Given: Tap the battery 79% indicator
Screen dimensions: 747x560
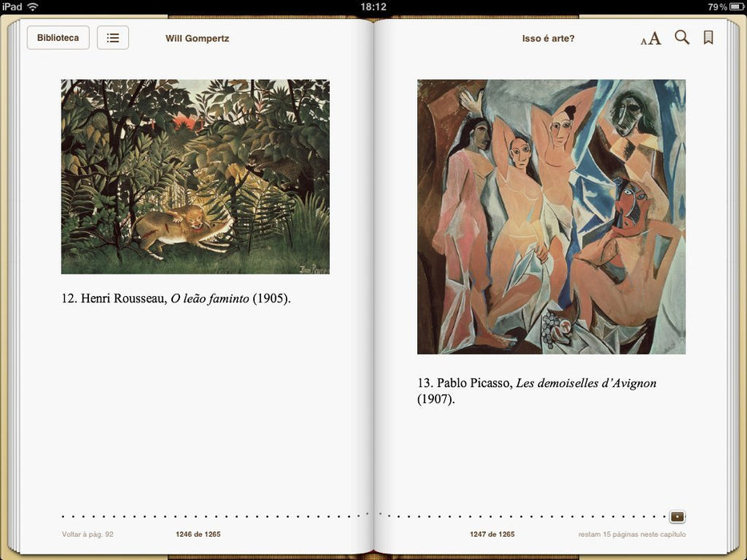Looking at the screenshot, I should 725,6.
